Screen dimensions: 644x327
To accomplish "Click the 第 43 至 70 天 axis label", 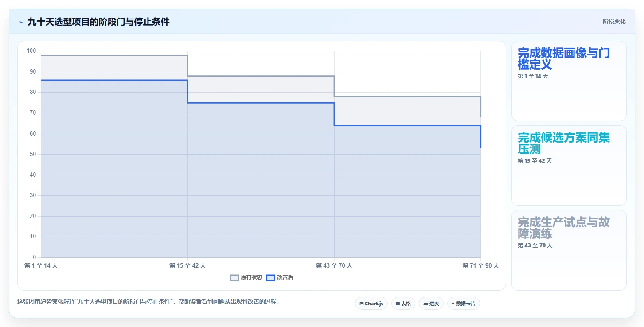I will 334,265.
